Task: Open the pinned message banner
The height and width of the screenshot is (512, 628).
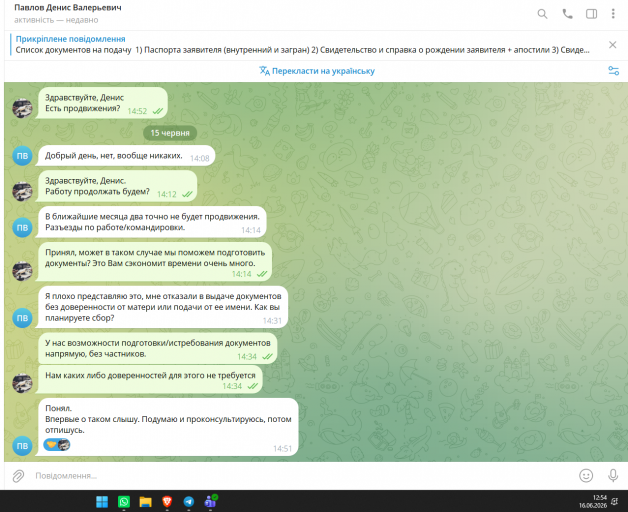Action: 302,45
